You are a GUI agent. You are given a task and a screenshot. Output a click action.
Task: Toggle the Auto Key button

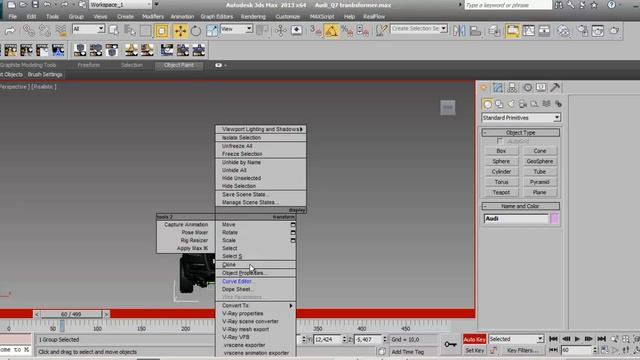tap(474, 339)
